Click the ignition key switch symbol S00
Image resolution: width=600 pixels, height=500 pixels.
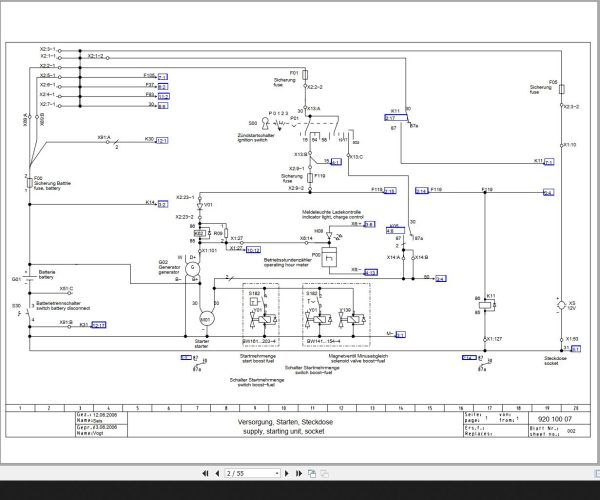click(x=265, y=123)
